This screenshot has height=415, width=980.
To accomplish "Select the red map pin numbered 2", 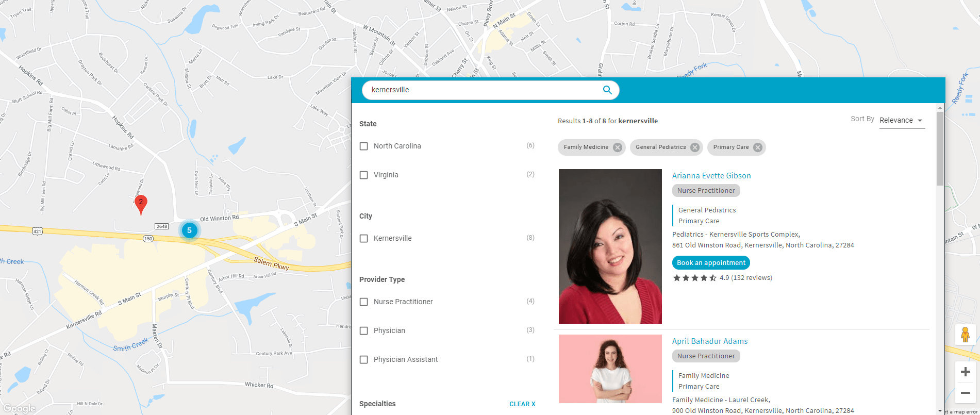I will click(x=141, y=204).
